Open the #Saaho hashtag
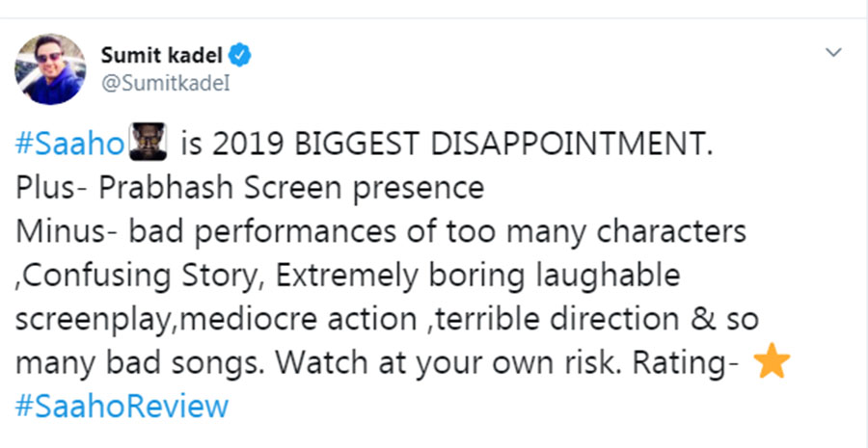The image size is (868, 448). pyautogui.click(x=69, y=145)
